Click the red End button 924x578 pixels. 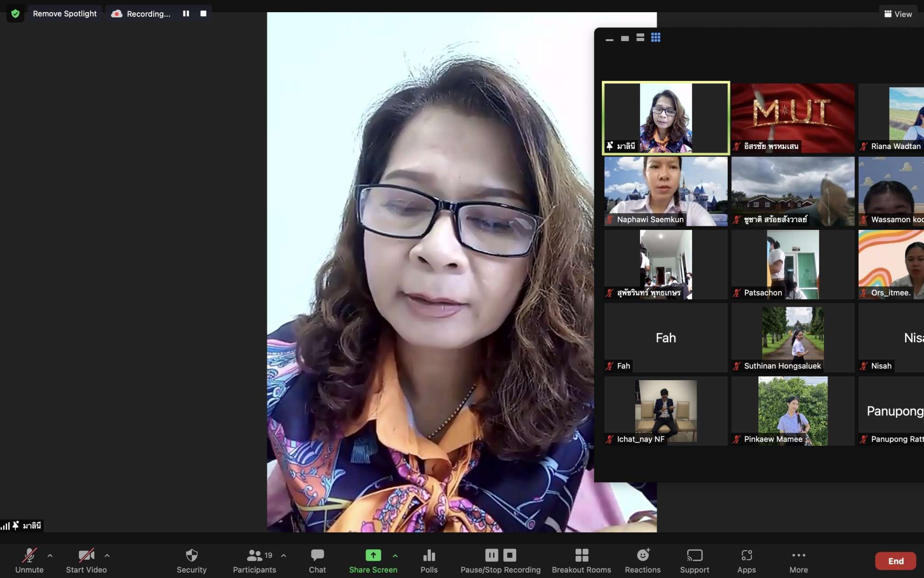pos(896,561)
